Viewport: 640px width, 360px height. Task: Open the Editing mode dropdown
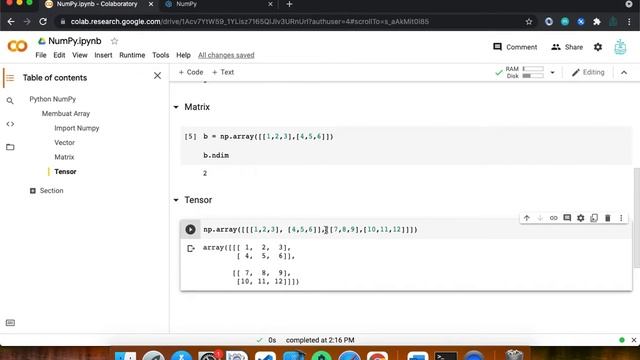[x=588, y=72]
